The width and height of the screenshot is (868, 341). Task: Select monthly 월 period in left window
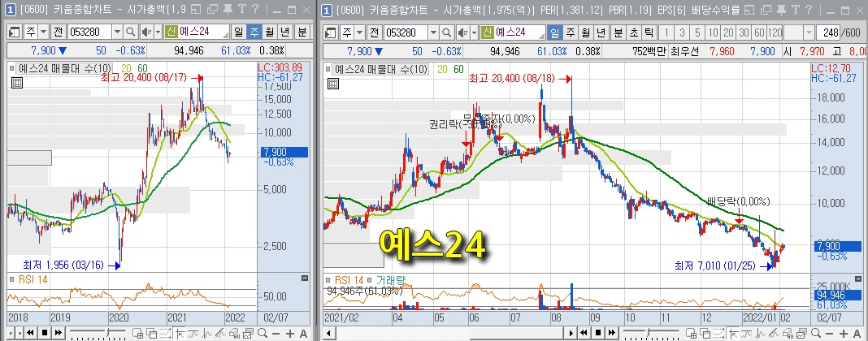tap(270, 32)
